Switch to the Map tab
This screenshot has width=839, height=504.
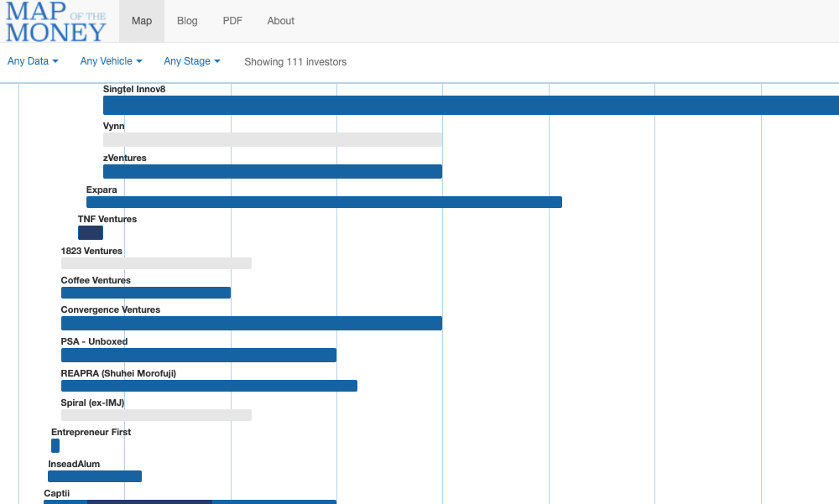pos(142,21)
